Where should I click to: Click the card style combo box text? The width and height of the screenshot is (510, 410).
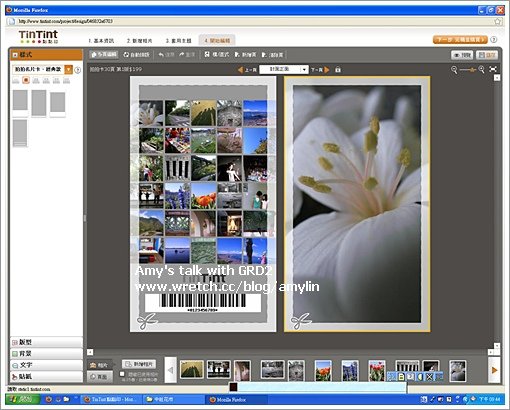(38, 69)
